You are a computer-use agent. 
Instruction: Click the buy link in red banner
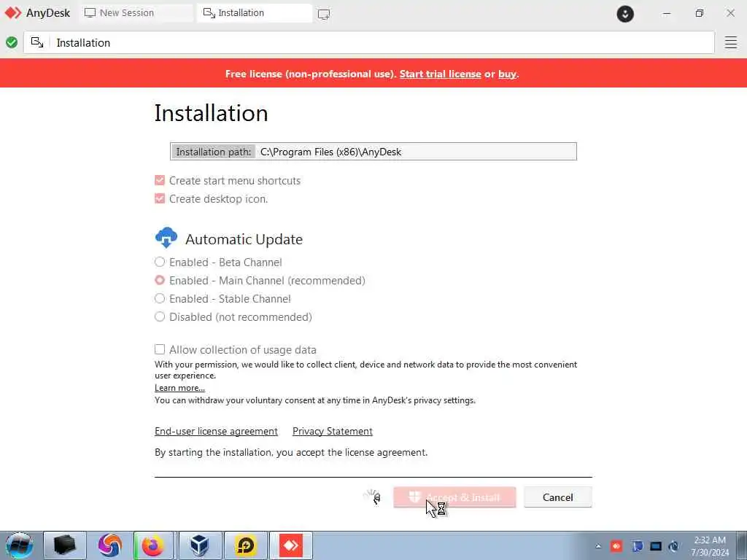pyautogui.click(x=508, y=74)
